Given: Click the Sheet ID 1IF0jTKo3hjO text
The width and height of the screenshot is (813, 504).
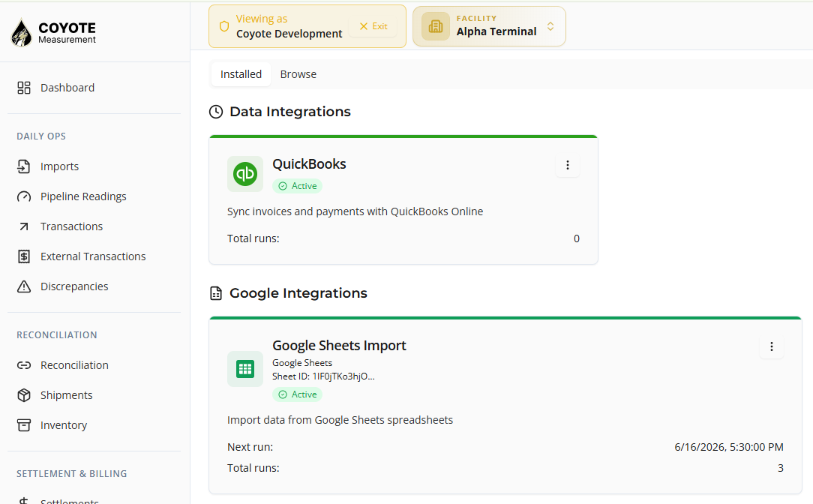Looking at the screenshot, I should pyautogui.click(x=323, y=376).
